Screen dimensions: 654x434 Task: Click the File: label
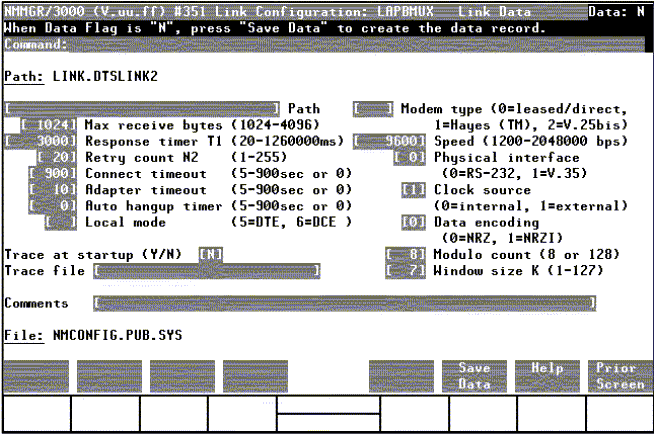click(24, 336)
